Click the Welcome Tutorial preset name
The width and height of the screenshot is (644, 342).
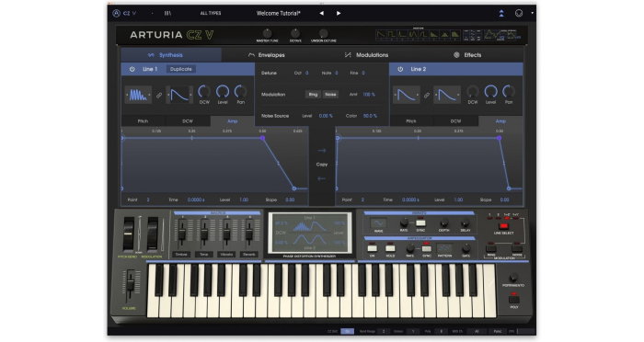[x=278, y=13]
